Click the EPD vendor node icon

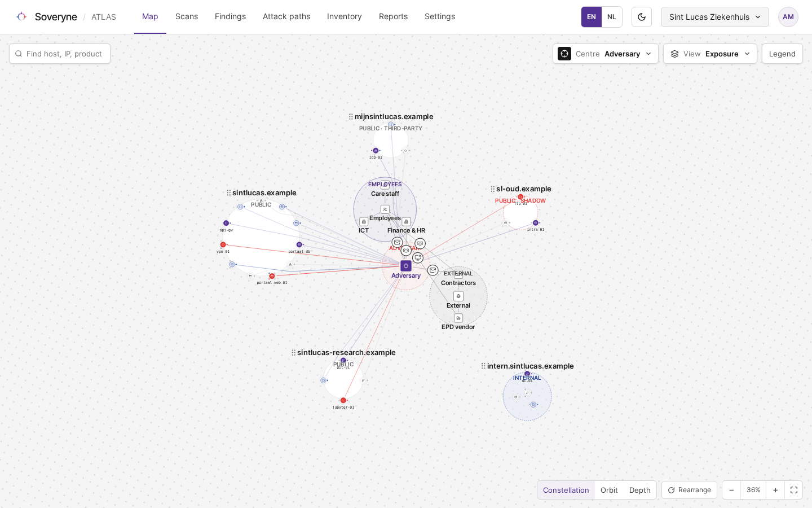click(458, 318)
